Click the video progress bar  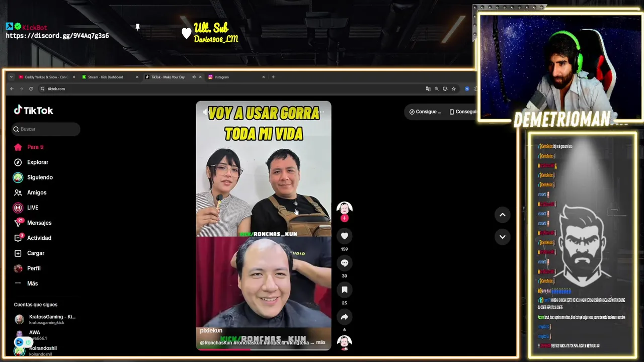264,349
